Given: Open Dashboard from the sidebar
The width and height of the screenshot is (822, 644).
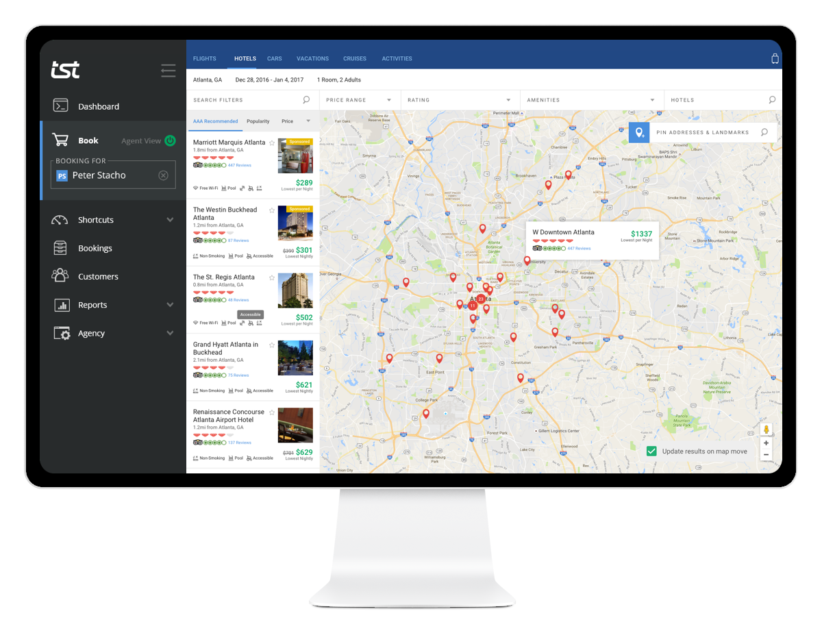Looking at the screenshot, I should [x=99, y=106].
